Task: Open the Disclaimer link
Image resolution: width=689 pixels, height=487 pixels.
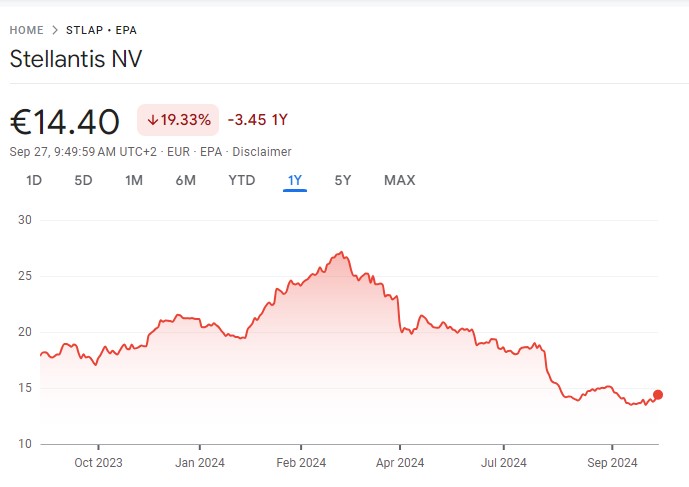Action: tap(264, 152)
